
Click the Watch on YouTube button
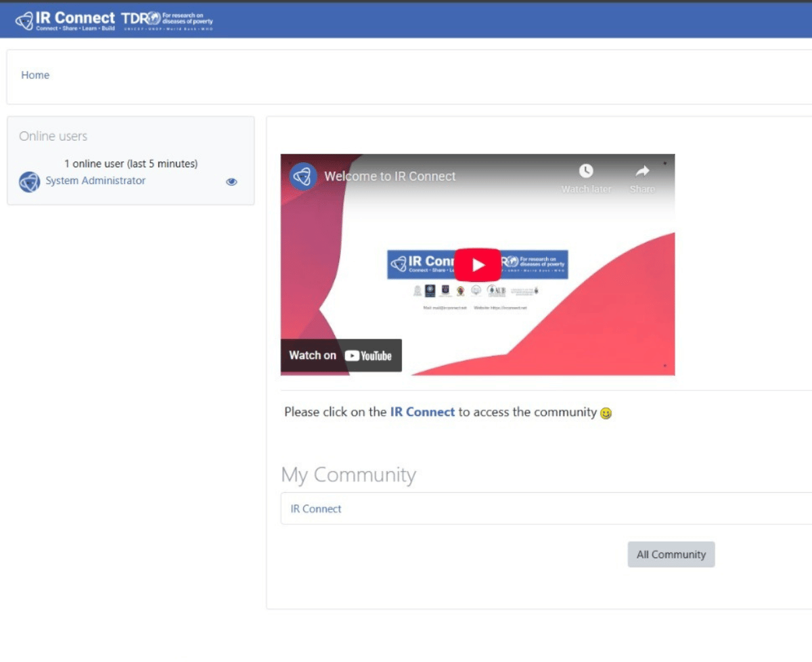pyautogui.click(x=341, y=356)
